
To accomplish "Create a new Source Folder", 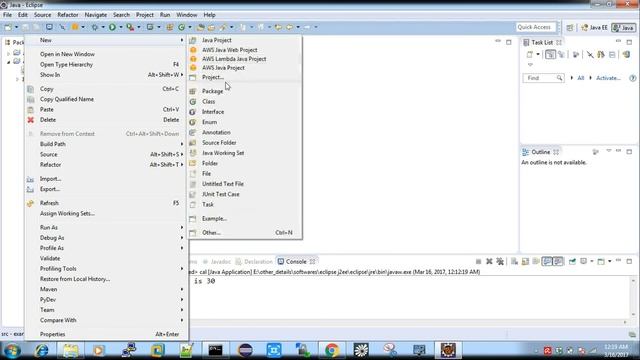I will pyautogui.click(x=244, y=142).
